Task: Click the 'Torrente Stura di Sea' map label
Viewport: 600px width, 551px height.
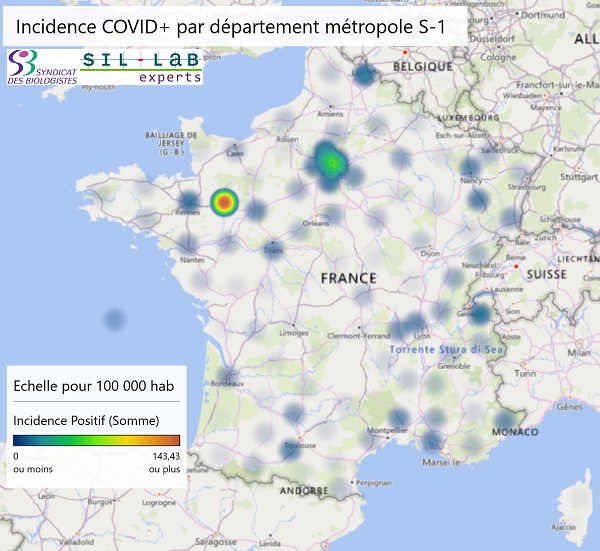Action: click(x=447, y=350)
